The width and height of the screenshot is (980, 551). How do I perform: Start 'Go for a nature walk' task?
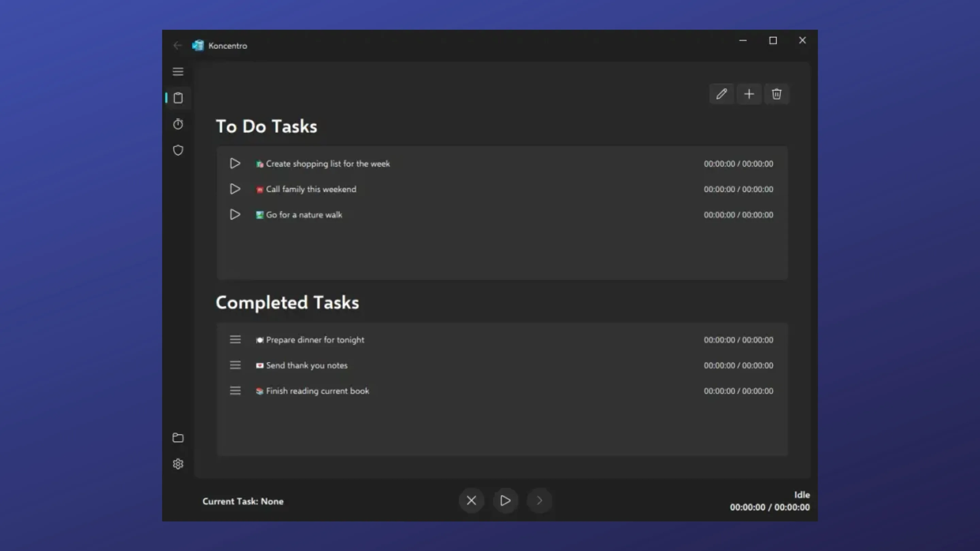tap(235, 215)
